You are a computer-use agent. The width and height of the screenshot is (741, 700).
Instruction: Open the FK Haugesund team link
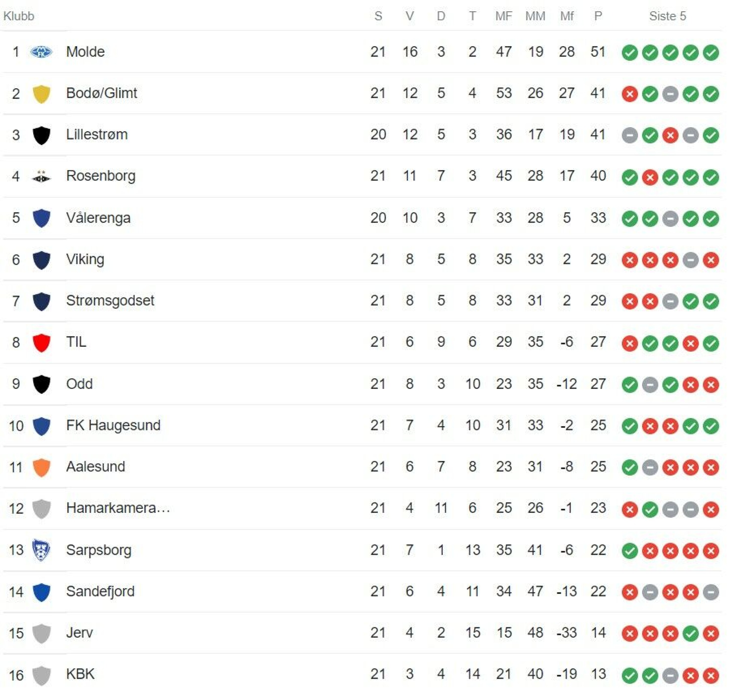click(x=113, y=425)
